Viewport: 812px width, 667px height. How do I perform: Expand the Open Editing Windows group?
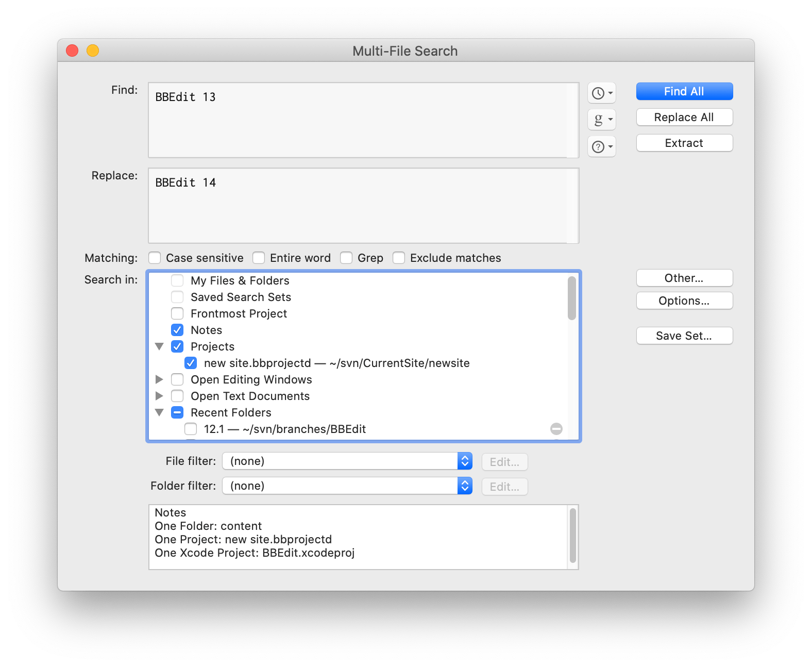[160, 379]
